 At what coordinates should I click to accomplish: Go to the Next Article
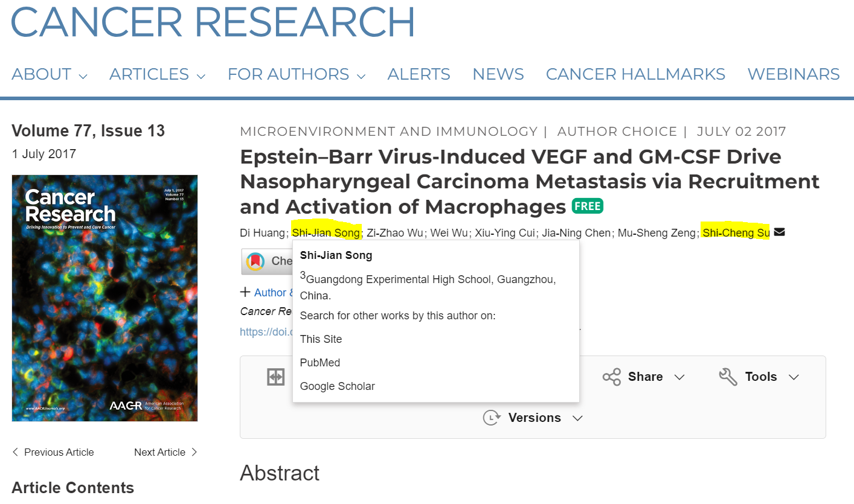pyautogui.click(x=165, y=452)
